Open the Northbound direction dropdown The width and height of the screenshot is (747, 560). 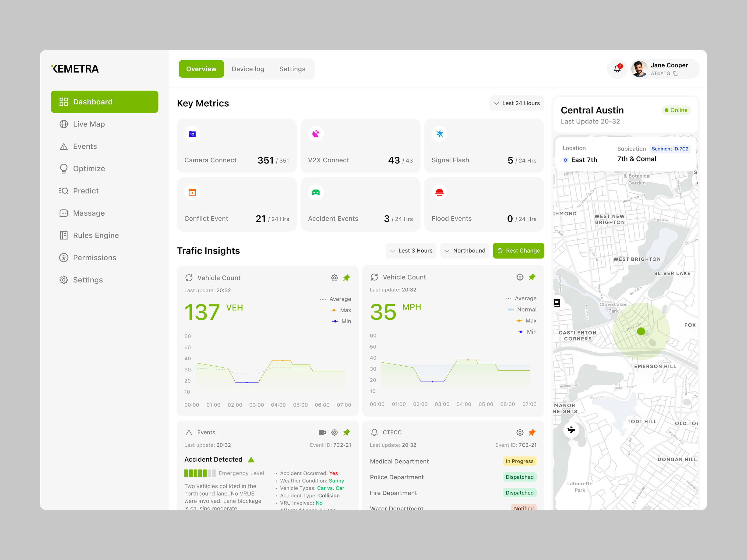465,250
